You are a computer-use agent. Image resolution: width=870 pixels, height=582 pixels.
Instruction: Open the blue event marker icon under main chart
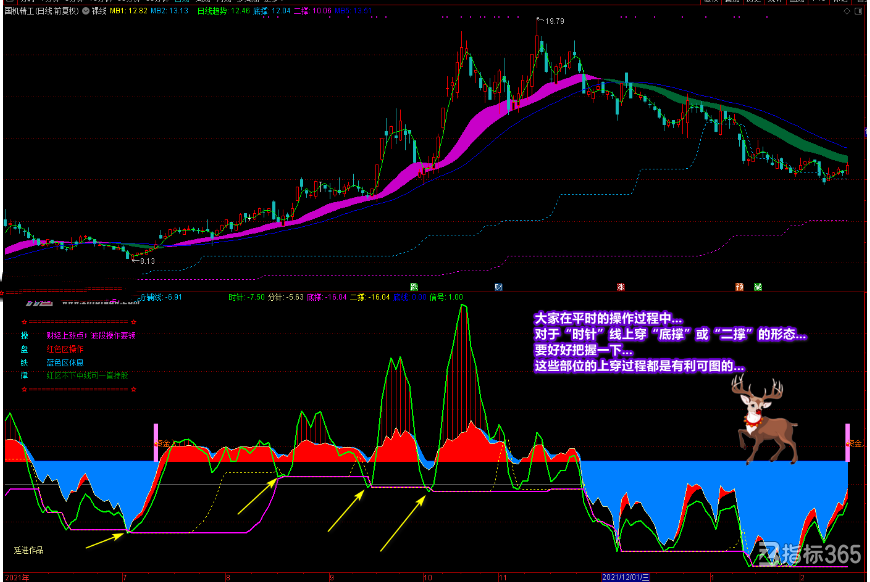[x=498, y=287]
